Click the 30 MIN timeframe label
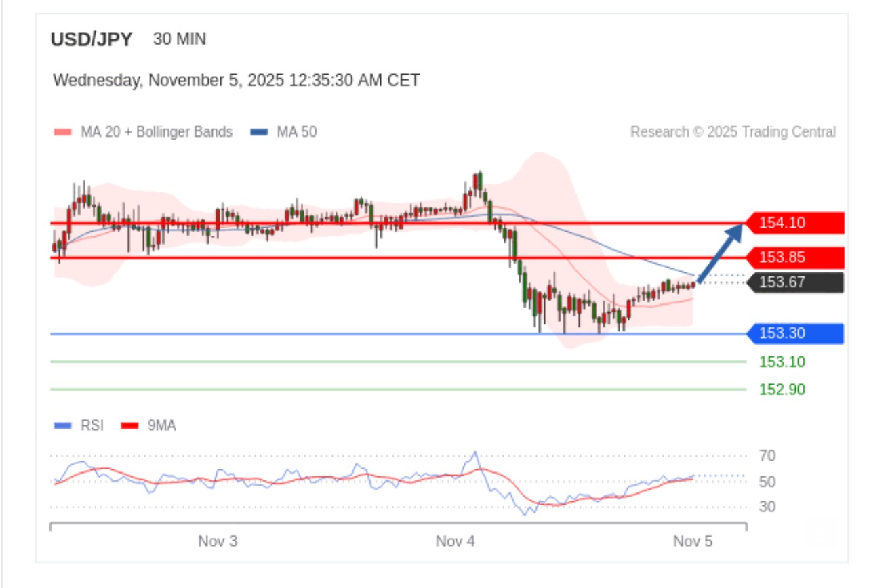This screenshot has height=588, width=869. [x=180, y=39]
